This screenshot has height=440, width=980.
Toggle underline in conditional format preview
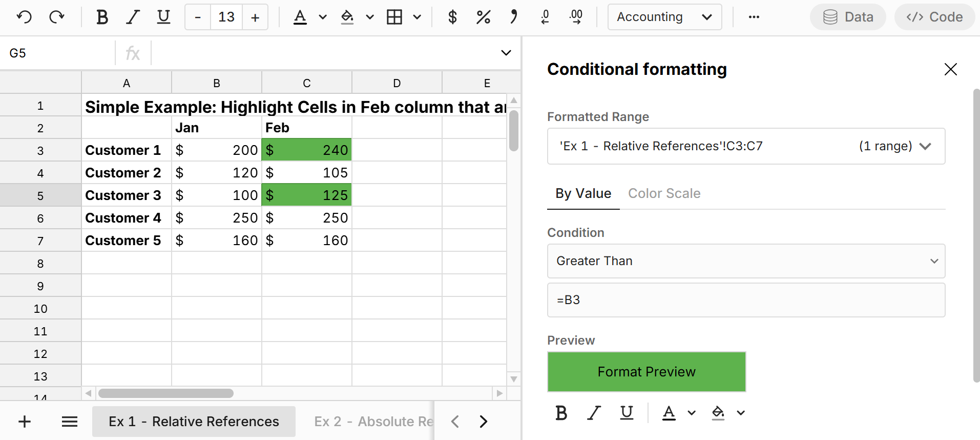[x=627, y=413]
